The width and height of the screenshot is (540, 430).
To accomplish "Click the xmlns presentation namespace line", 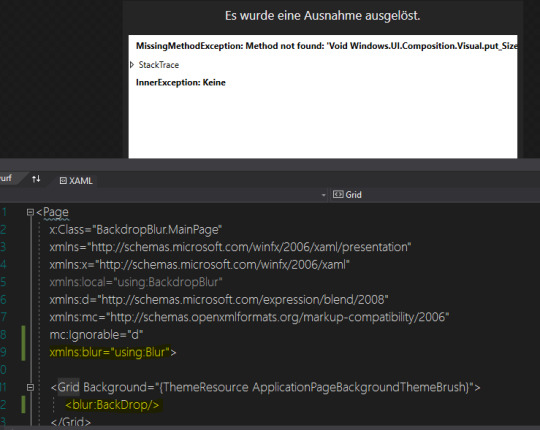I will pyautogui.click(x=230, y=247).
